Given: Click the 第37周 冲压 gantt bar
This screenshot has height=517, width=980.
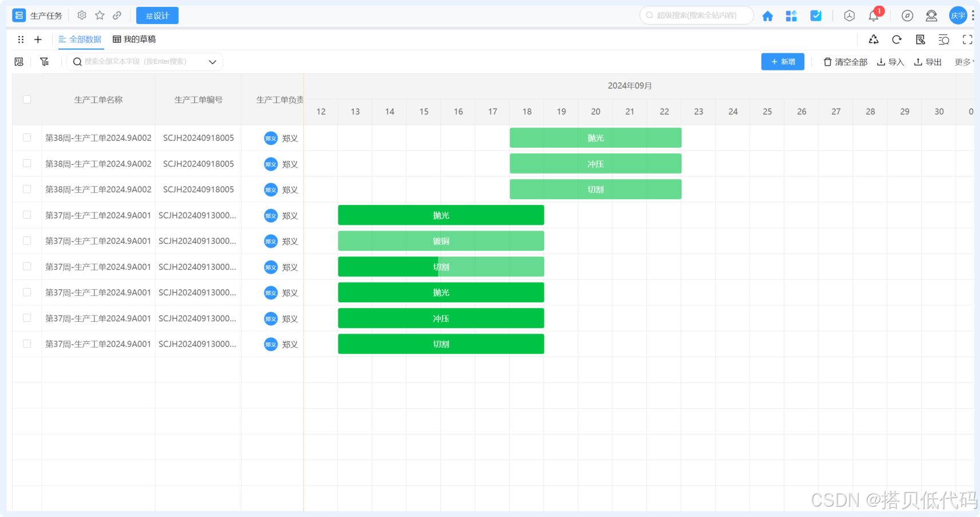Looking at the screenshot, I should pyautogui.click(x=441, y=318).
